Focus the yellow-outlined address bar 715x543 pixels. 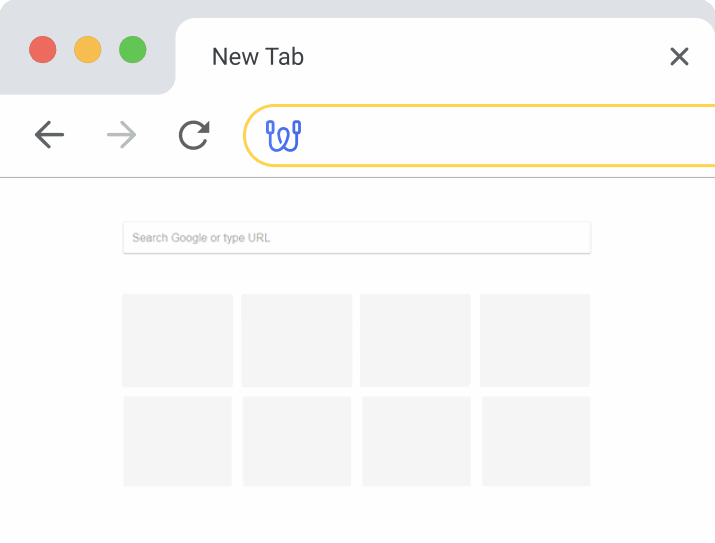pos(500,135)
